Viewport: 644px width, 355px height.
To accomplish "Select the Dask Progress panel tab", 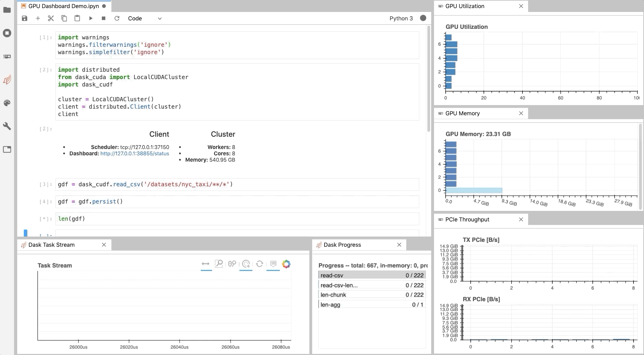I will pyautogui.click(x=342, y=245).
